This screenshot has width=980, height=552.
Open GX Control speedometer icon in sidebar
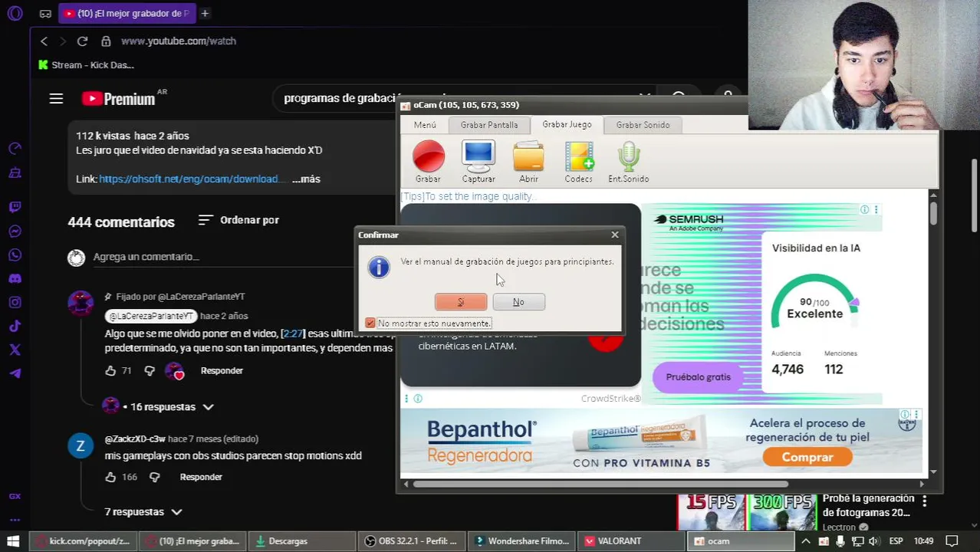(15, 149)
